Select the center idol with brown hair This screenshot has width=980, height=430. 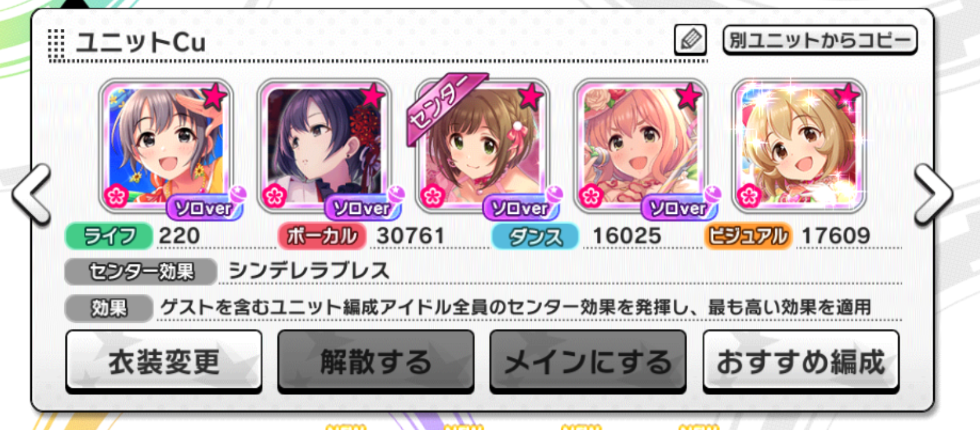click(482, 146)
